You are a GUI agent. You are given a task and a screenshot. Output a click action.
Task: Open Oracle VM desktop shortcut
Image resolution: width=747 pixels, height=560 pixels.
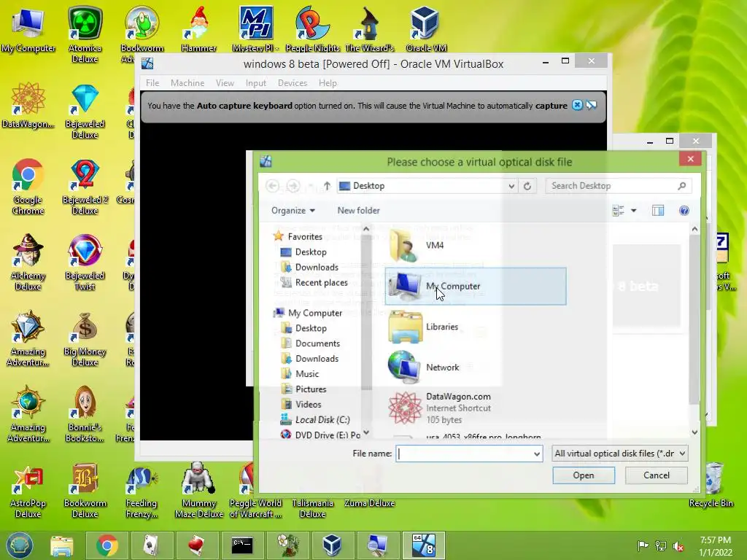click(425, 29)
